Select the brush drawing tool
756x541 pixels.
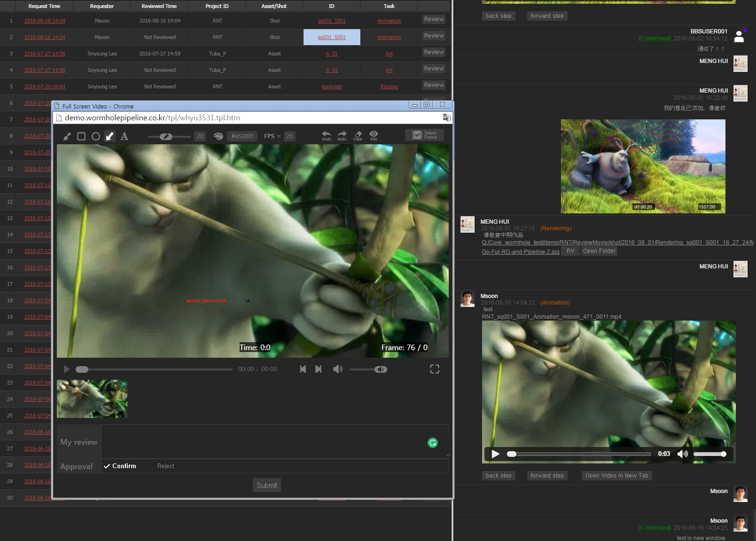tap(67, 136)
